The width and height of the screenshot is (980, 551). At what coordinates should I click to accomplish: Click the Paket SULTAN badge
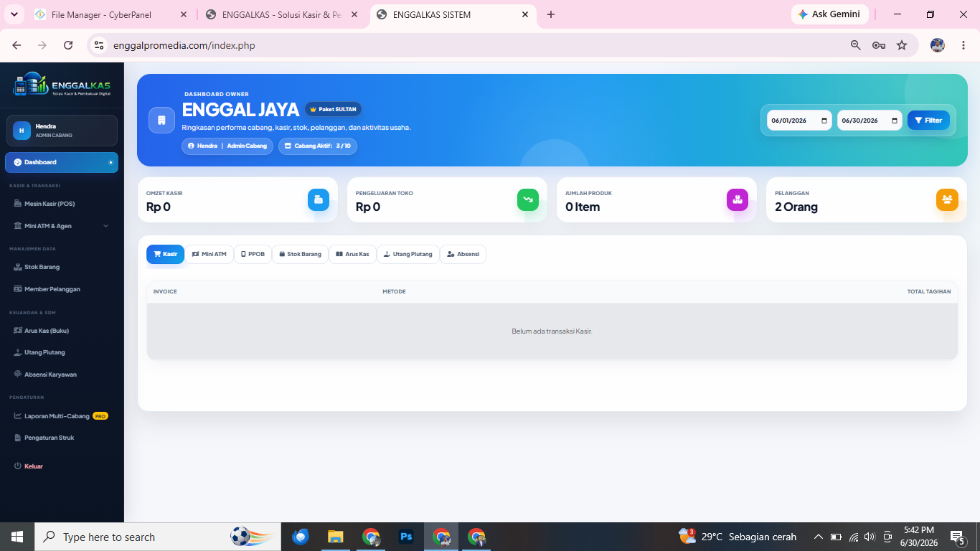pos(333,109)
